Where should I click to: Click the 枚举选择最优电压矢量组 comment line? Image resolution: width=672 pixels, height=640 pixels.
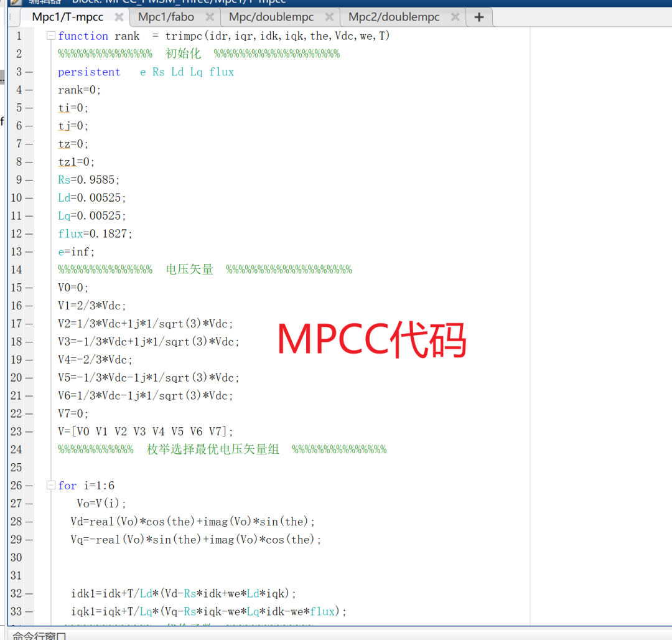pyautogui.click(x=222, y=449)
